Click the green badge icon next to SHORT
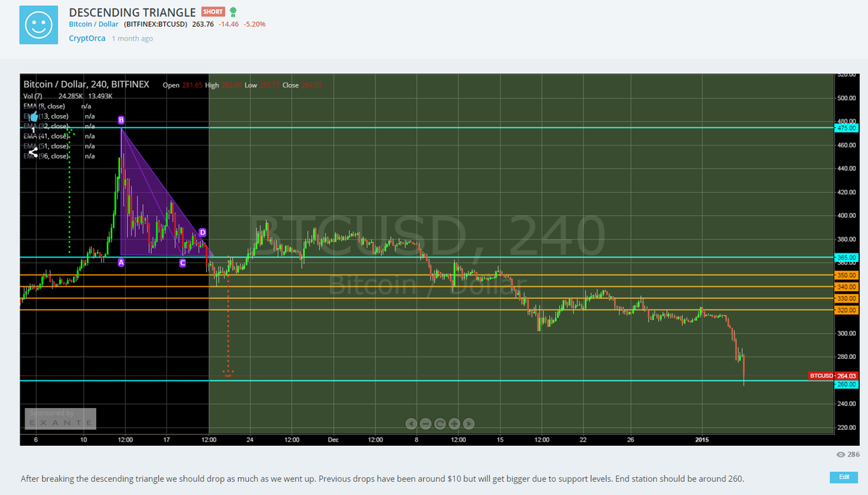The width and height of the screenshot is (868, 495). tap(233, 12)
